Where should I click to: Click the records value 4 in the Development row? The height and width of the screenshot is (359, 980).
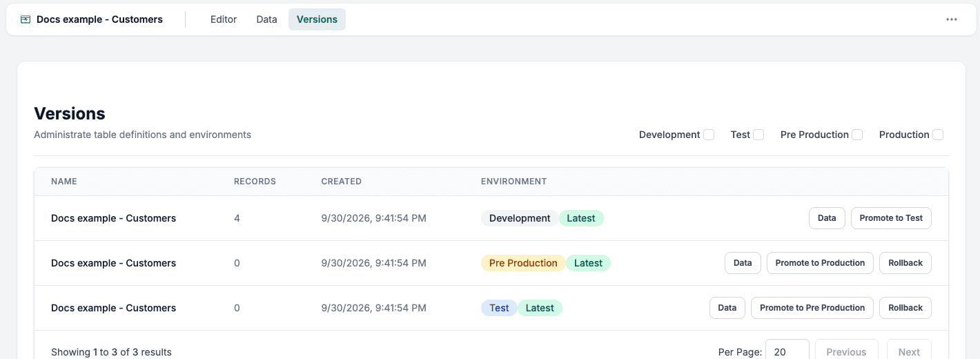point(237,218)
